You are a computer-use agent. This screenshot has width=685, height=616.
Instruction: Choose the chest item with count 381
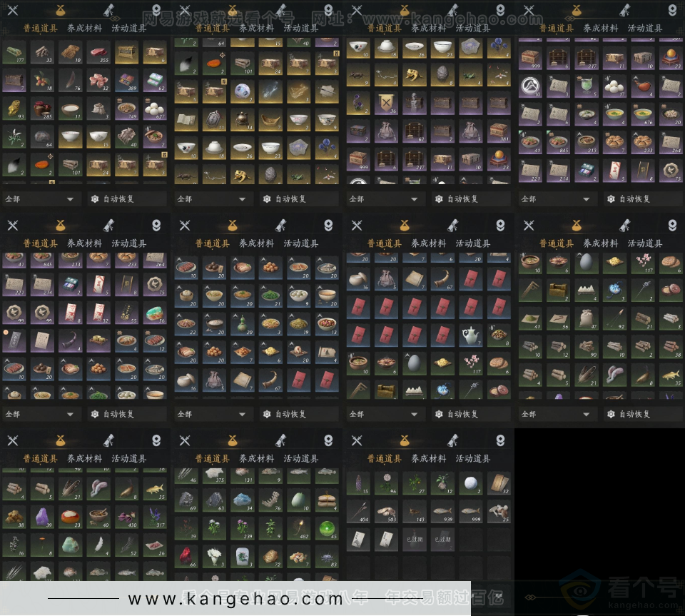pos(499,132)
